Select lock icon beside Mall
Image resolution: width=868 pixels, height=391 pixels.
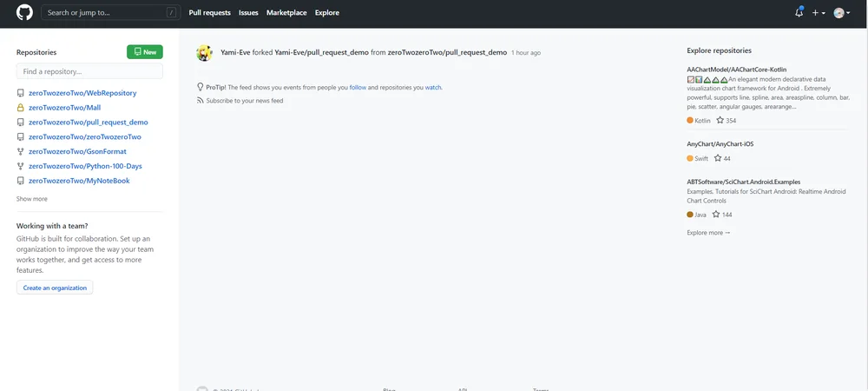[21, 108]
